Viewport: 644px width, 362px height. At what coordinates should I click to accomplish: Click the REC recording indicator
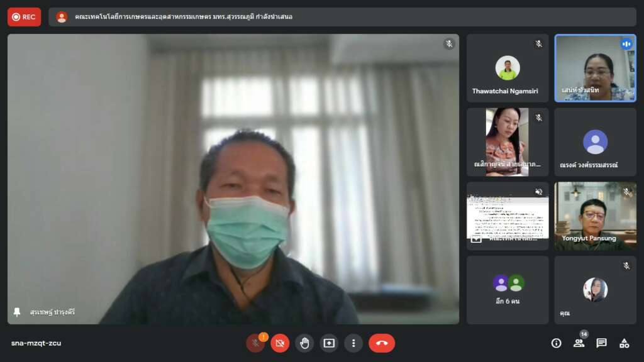pyautogui.click(x=25, y=17)
